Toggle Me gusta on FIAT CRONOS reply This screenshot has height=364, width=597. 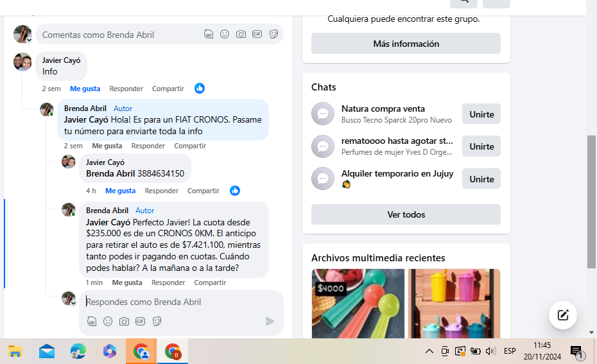tap(107, 146)
